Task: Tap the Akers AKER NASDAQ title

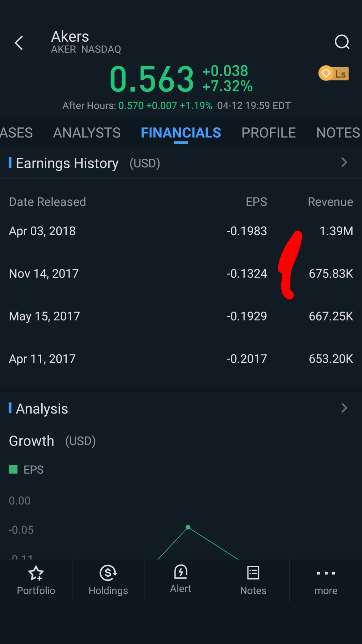Action: click(86, 42)
